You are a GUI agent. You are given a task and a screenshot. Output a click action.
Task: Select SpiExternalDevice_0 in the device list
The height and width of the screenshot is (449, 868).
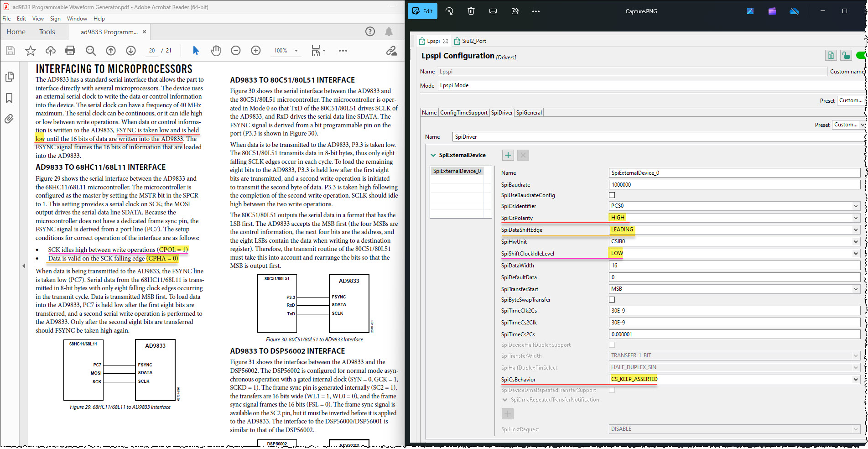(x=457, y=171)
